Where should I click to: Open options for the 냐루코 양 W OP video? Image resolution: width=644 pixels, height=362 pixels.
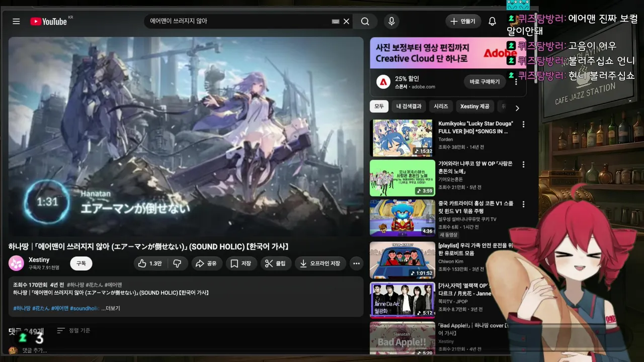coord(523,164)
